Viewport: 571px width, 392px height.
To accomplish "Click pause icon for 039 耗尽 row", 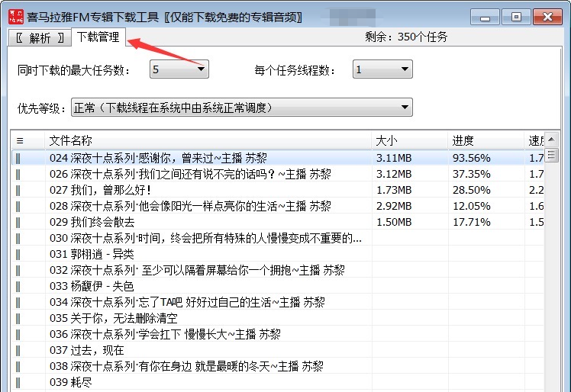I will [18, 383].
